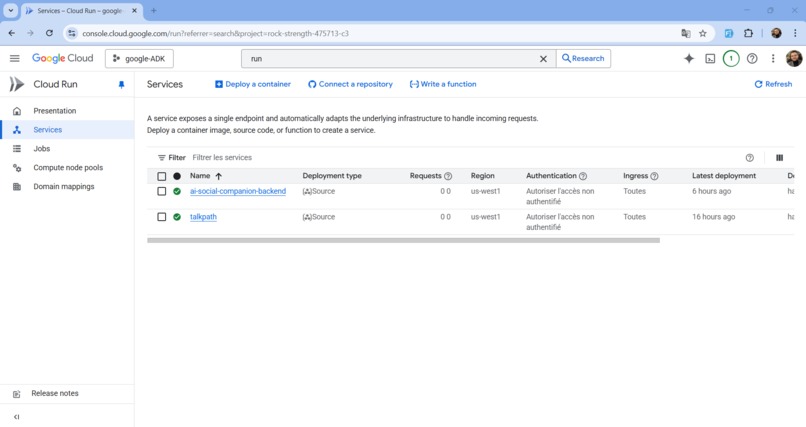806x427 pixels.
Task: Click the Cloud Run product logo icon
Action: 16,84
